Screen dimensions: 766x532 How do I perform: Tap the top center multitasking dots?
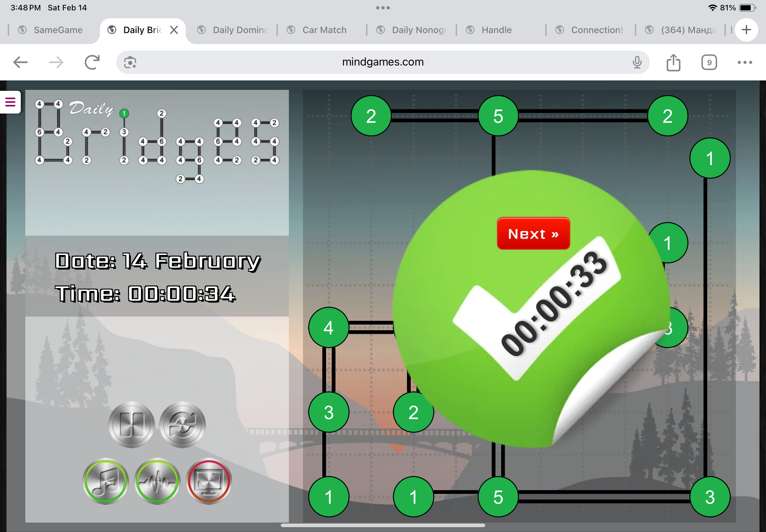[382, 8]
